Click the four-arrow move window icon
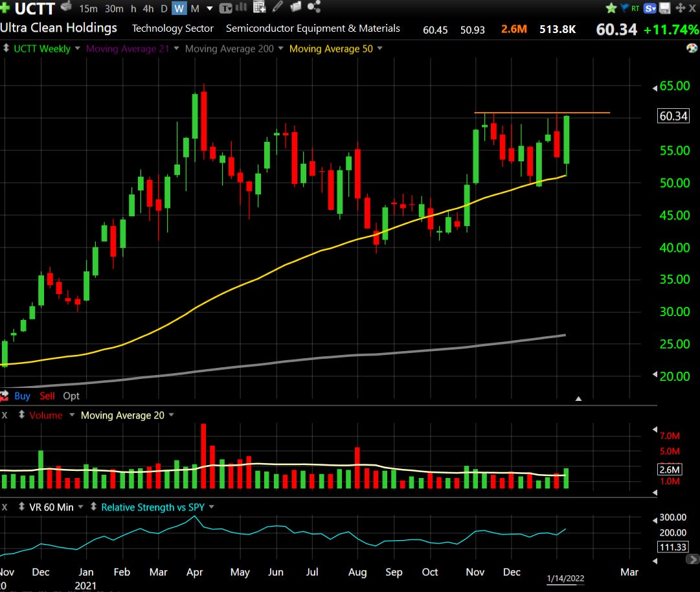The height and width of the screenshot is (592, 700). 681,8
